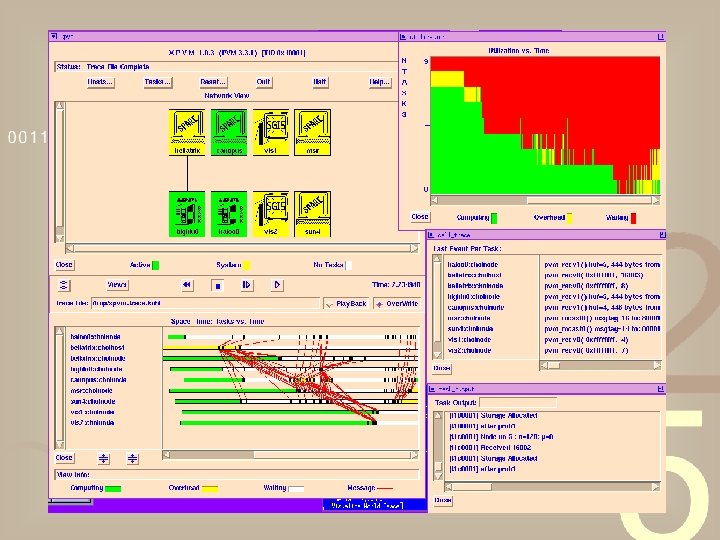Click baloo0:cholnode in Last Event list
Viewport: 720px width, 540px height.
tap(472, 264)
